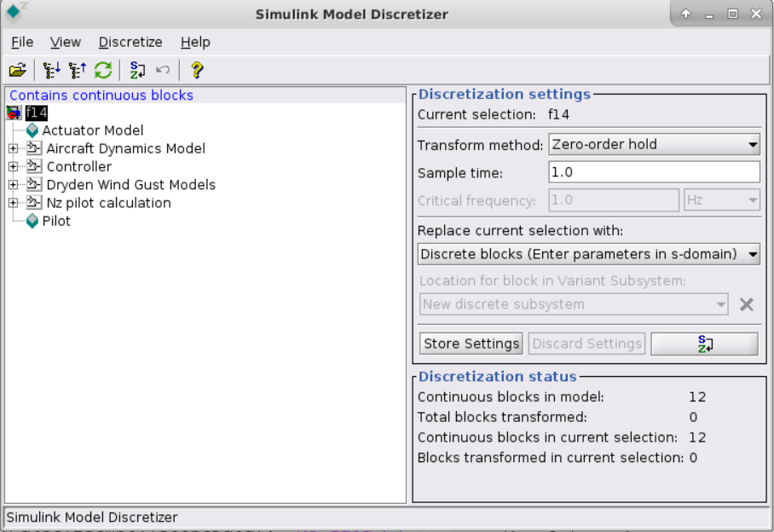Select the Actuator Model tree item
Viewport: 774px width, 532px height.
93,130
